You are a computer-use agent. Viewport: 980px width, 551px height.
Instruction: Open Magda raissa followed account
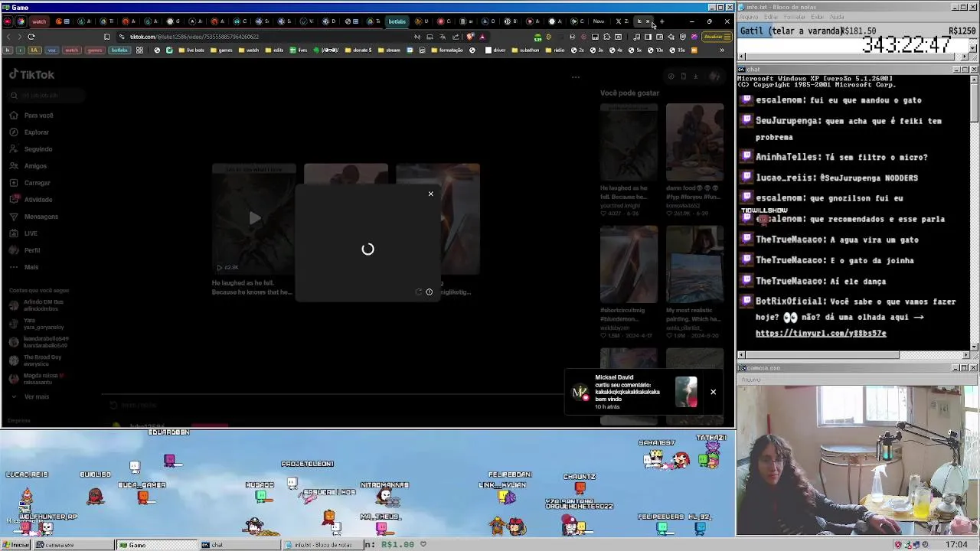43,379
